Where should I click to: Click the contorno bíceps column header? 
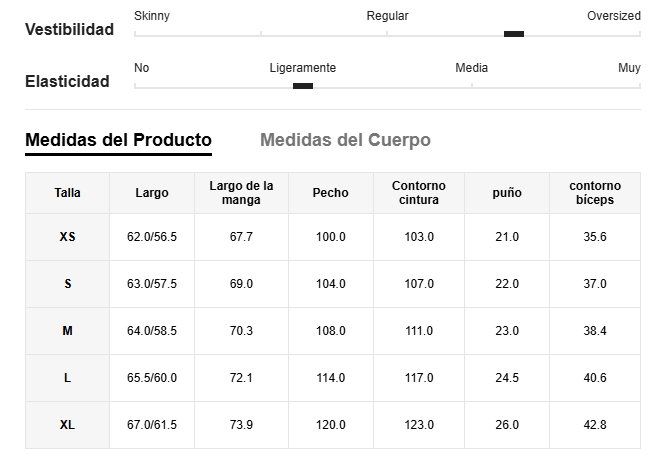[595, 192]
